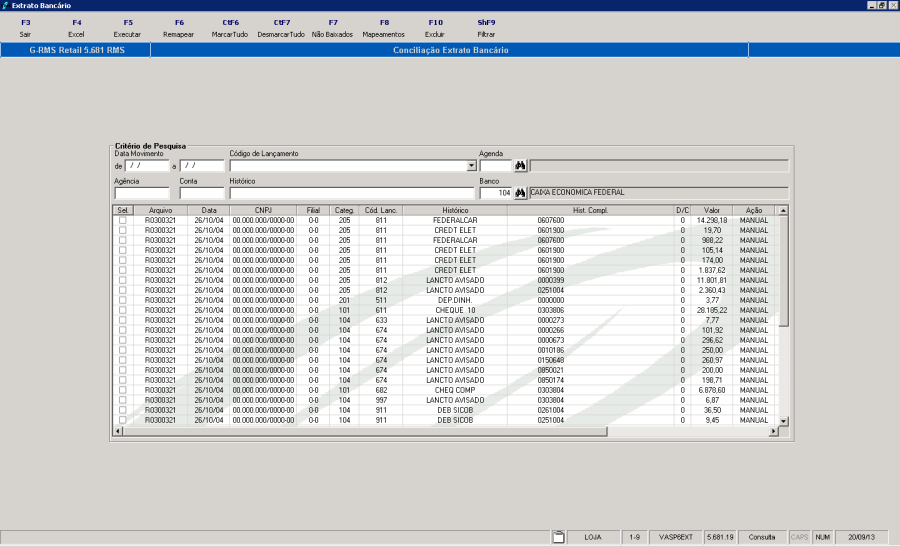Mark the CHEQ COMP row checkbox
This screenshot has height=547, width=900.
click(123, 390)
